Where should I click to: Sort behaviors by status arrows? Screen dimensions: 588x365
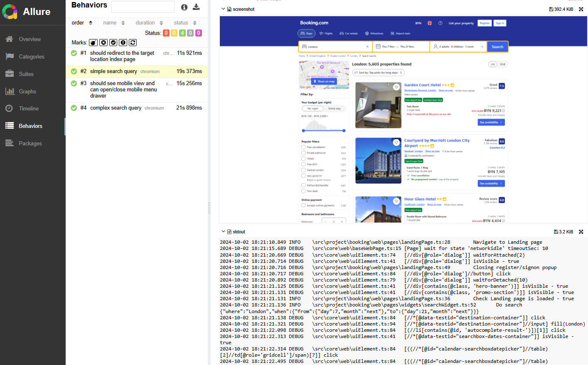click(194, 23)
